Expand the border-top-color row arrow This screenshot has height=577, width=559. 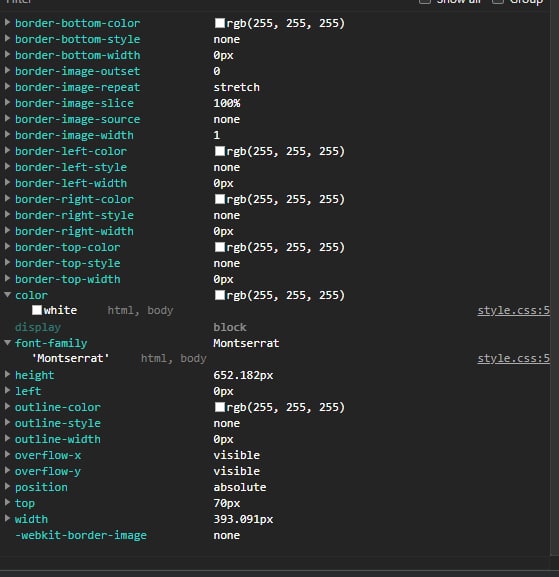tap(7, 247)
